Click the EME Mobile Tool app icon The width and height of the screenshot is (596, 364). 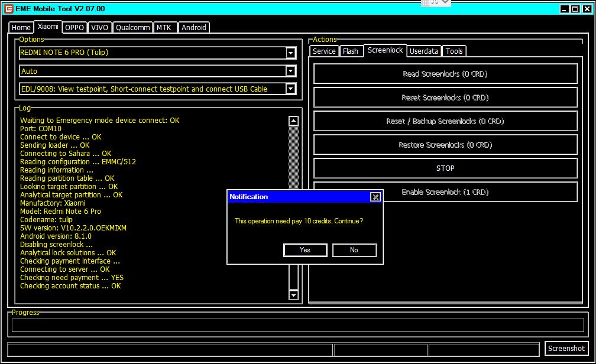click(9, 9)
